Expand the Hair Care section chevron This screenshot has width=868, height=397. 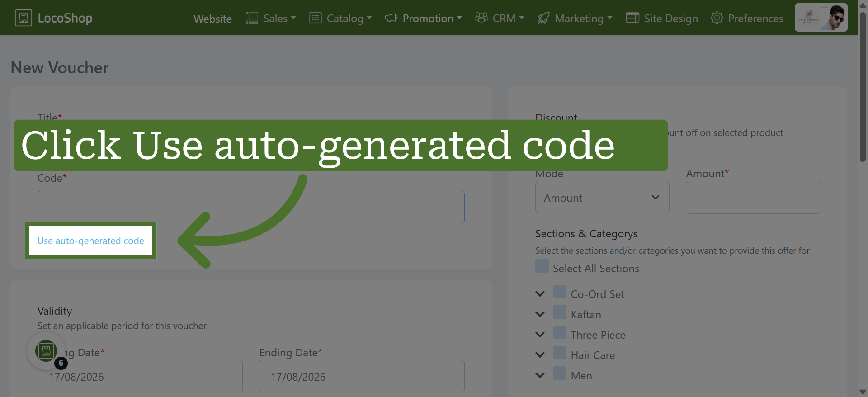click(x=540, y=355)
